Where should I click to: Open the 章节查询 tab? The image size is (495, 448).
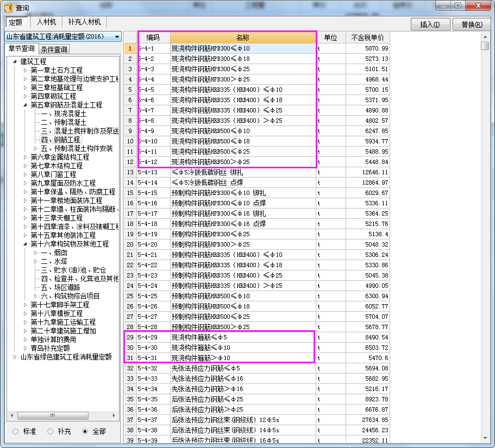click(21, 48)
